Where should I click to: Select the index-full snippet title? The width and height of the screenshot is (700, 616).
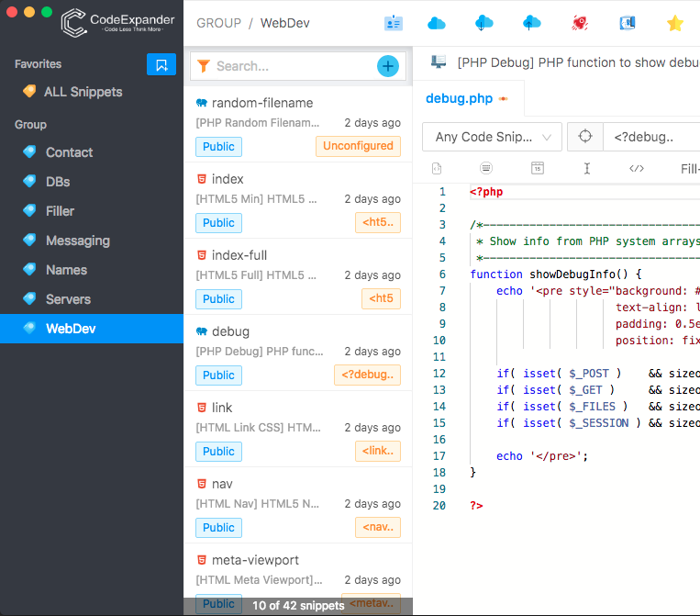[x=239, y=255]
